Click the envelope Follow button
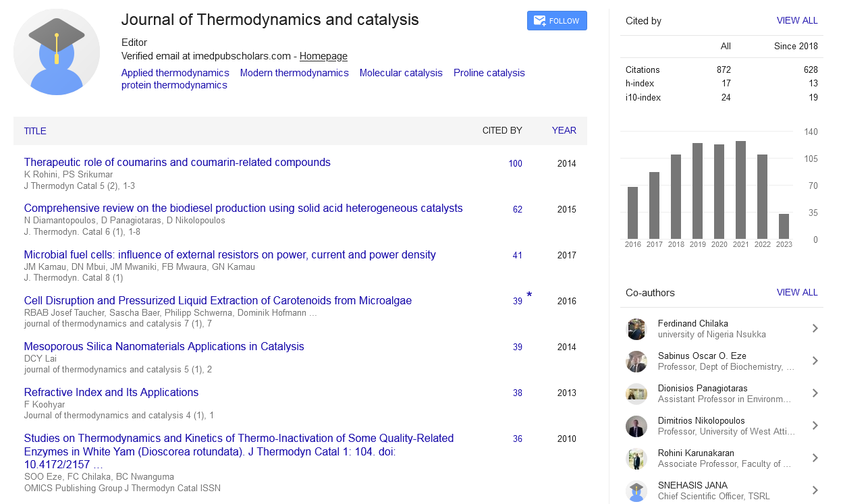 (557, 21)
